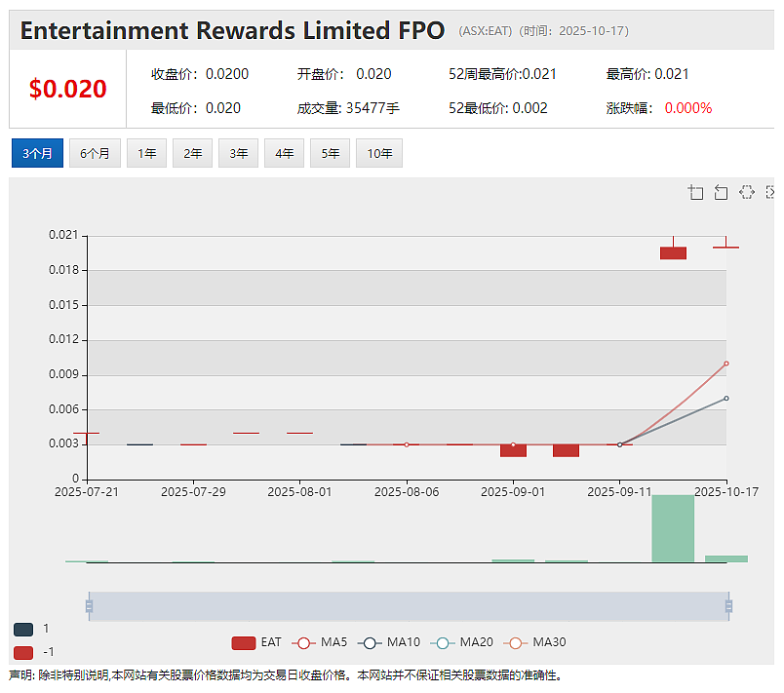Click the 成交量: 35477手 text

pyautogui.click(x=348, y=108)
